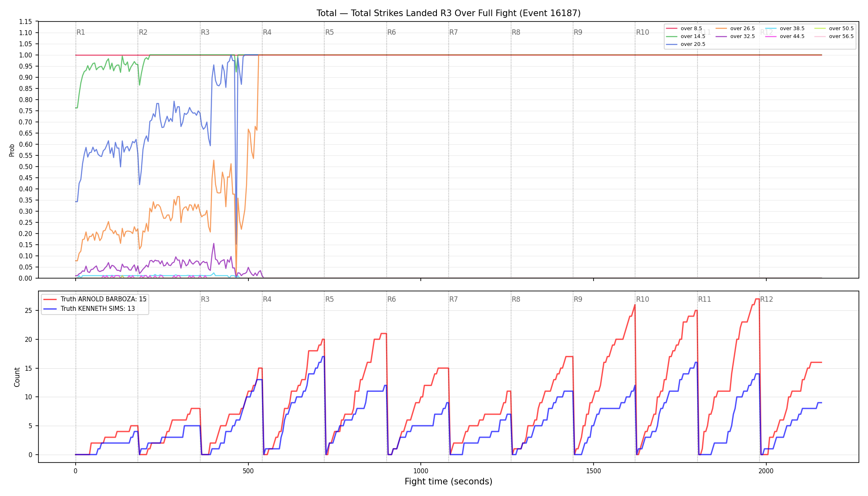The height and width of the screenshot is (496, 868).
Task: Click the 'Truth ARNOLD BARBOZA: 15' legend item
Action: coord(95,299)
